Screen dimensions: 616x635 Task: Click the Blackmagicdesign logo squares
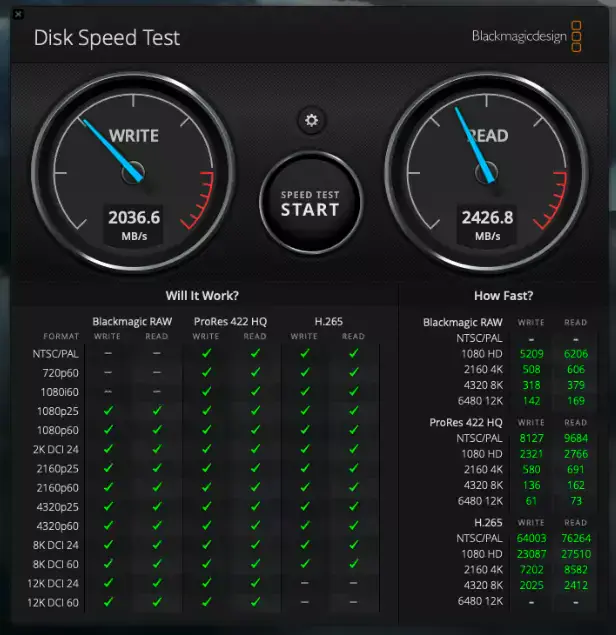(x=576, y=36)
